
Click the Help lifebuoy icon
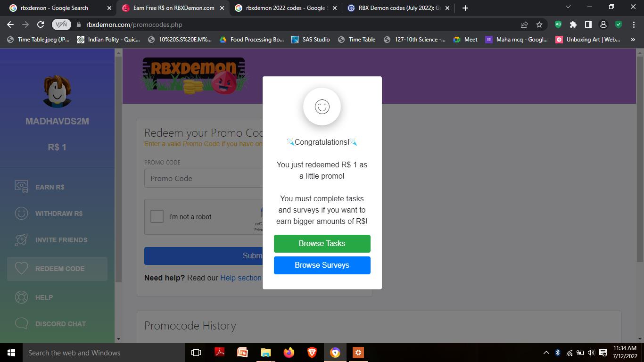21,297
